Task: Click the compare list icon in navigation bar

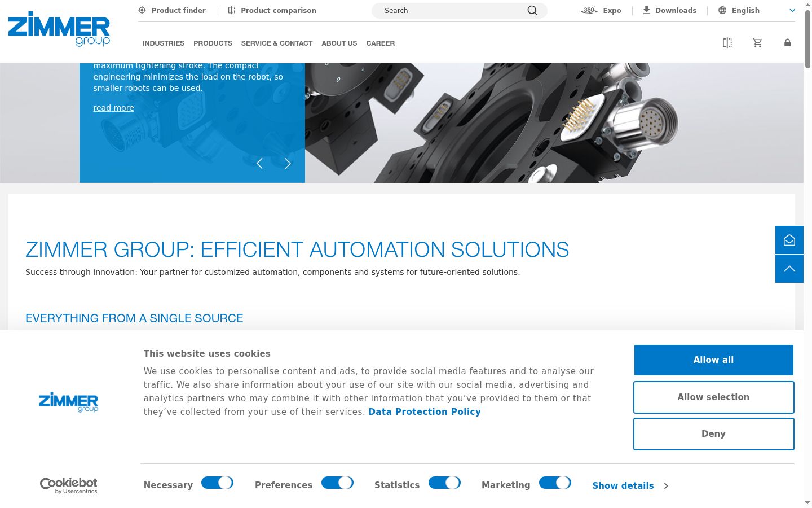Action: [727, 43]
